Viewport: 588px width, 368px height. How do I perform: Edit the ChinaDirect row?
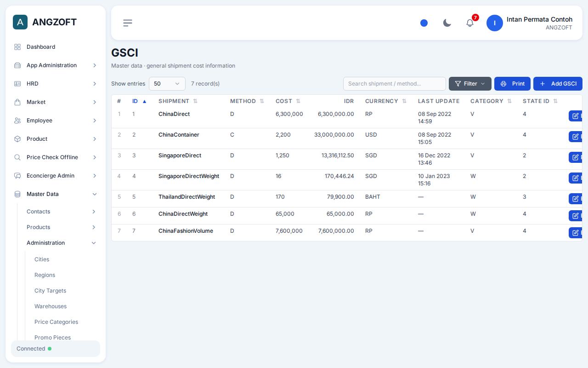coord(576,116)
